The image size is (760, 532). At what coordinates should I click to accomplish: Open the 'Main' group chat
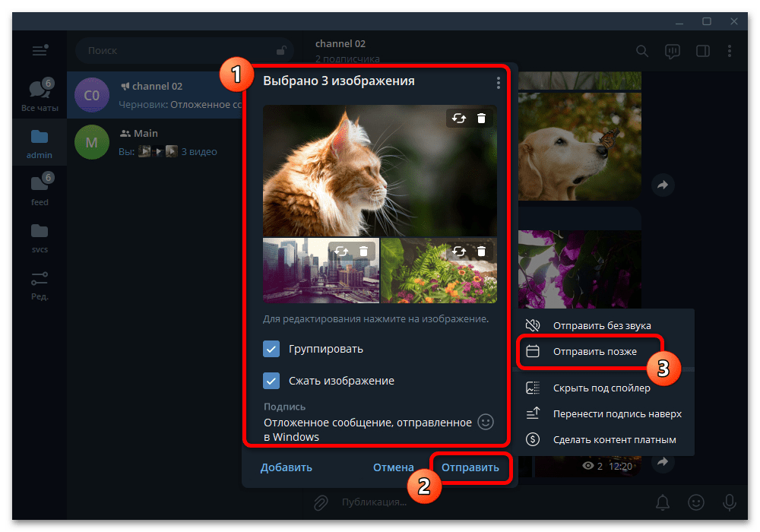click(155, 142)
